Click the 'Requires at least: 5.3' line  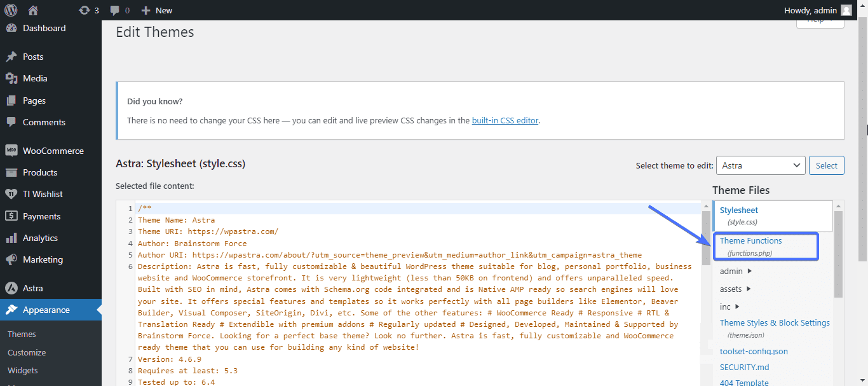(187, 371)
